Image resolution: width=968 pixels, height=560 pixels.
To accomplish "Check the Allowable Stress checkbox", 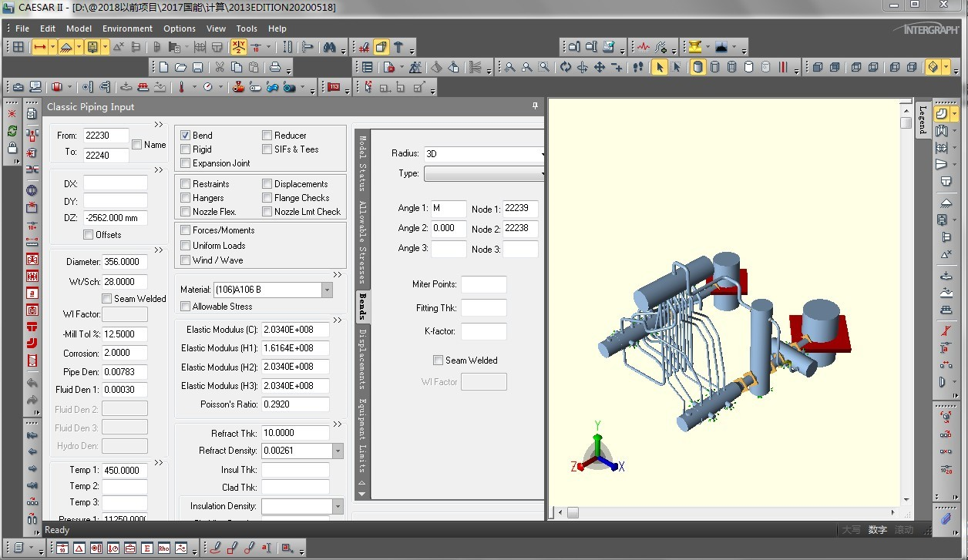I will 185,307.
